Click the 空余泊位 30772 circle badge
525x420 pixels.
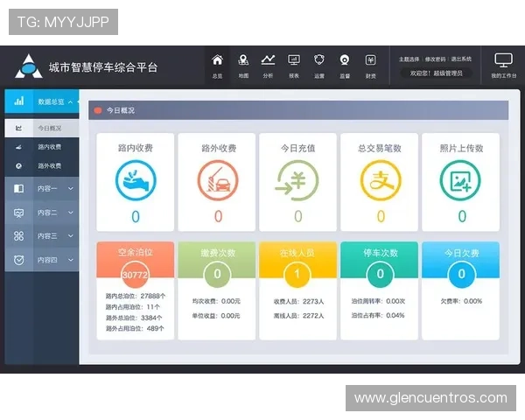click(x=135, y=275)
